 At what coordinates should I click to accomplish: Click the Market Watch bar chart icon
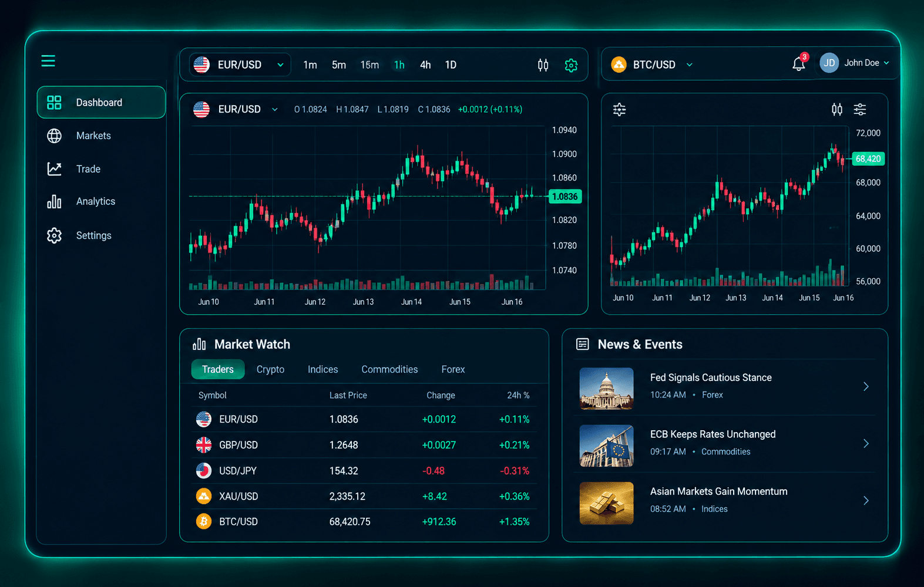pyautogui.click(x=199, y=344)
